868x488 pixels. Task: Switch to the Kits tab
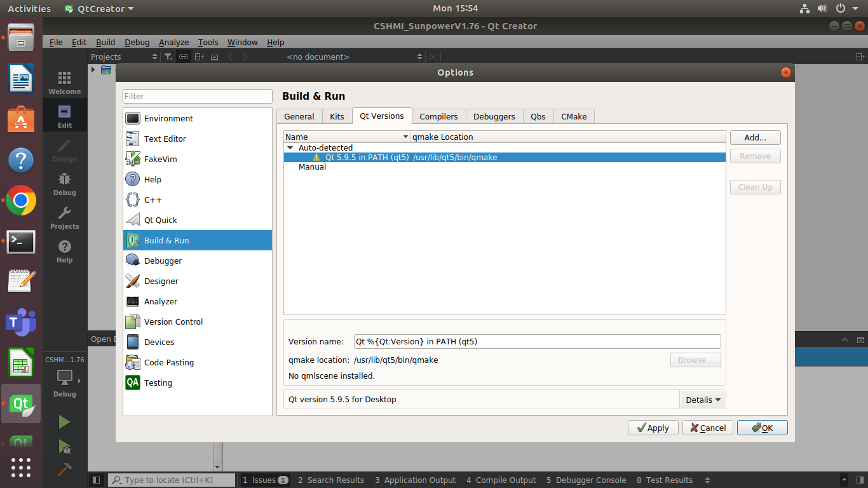pyautogui.click(x=337, y=116)
